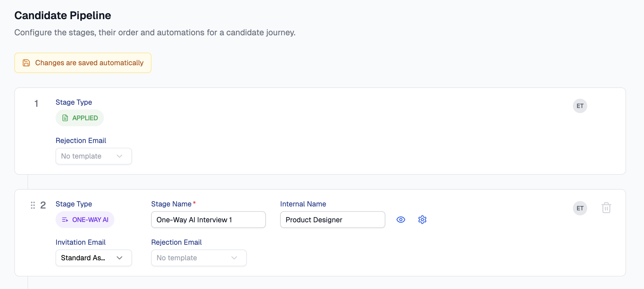644x289 pixels.
Task: Expand the stage 2 Rejection Email dropdown
Action: click(x=199, y=258)
